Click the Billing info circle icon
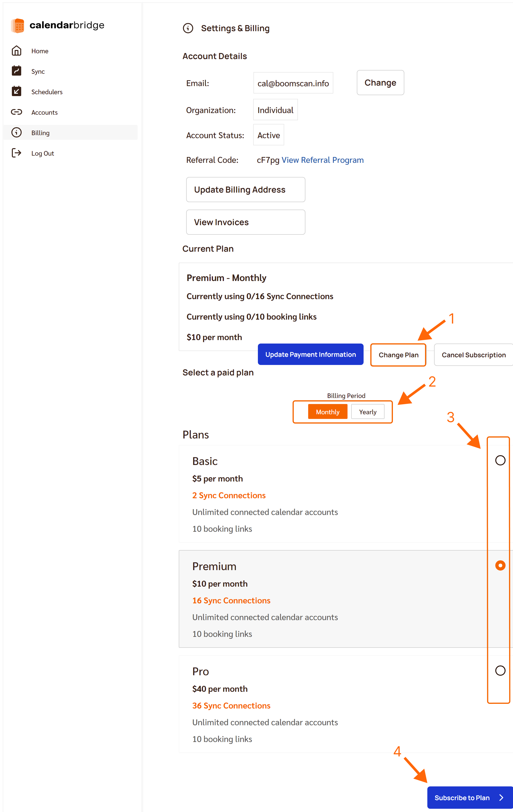 17,133
